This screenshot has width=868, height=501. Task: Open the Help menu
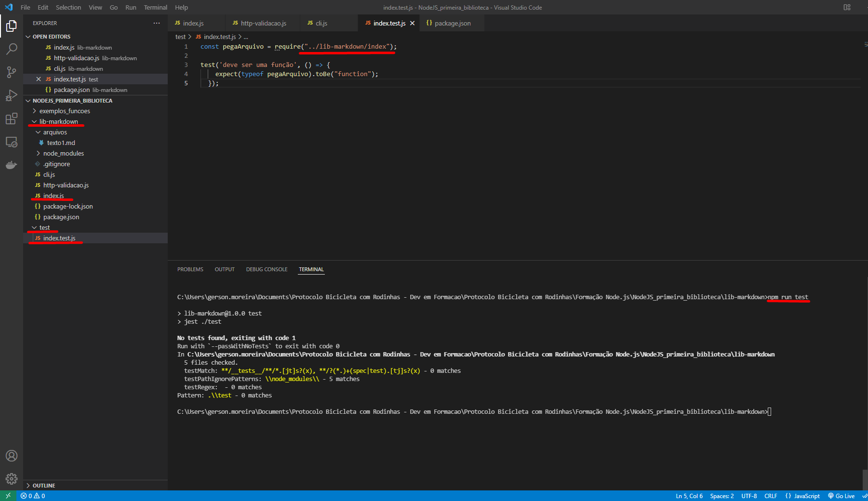[182, 7]
